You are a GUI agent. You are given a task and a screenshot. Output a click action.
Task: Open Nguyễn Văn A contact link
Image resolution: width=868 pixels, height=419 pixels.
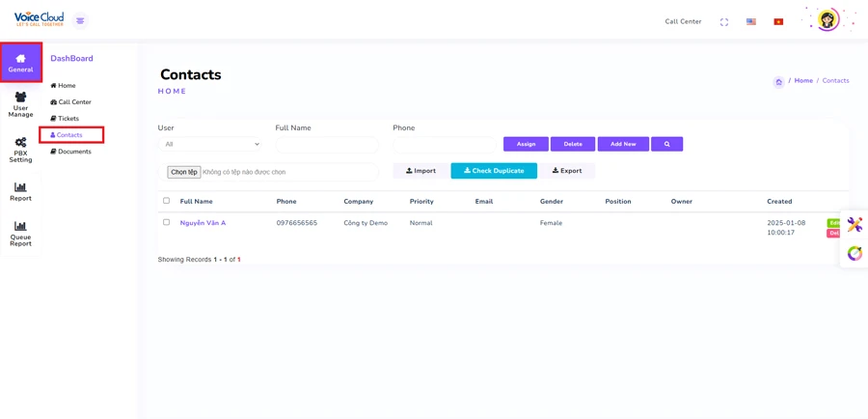point(203,223)
